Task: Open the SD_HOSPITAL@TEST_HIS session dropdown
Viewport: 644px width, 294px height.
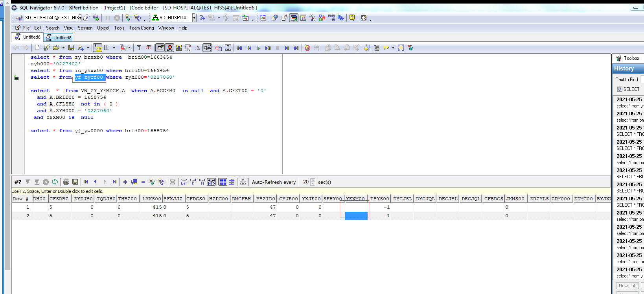Action: [80, 18]
